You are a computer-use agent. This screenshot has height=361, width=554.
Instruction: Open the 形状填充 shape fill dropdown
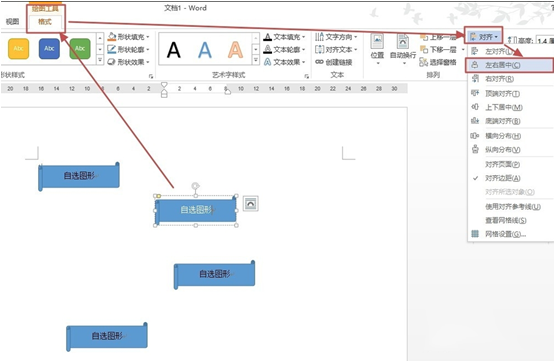pos(129,37)
